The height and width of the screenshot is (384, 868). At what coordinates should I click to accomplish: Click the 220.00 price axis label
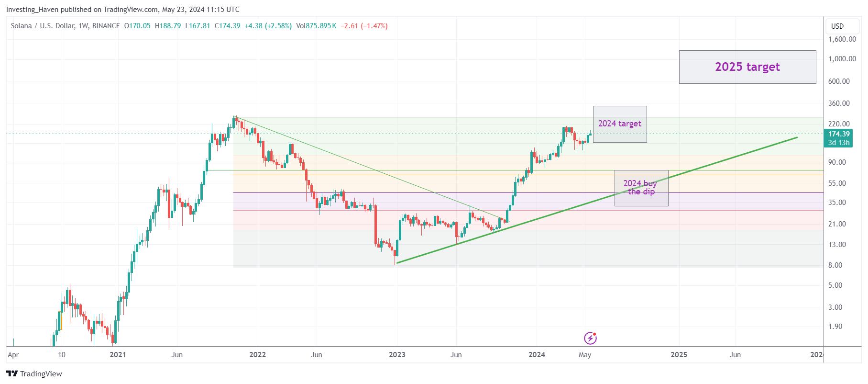pos(839,124)
